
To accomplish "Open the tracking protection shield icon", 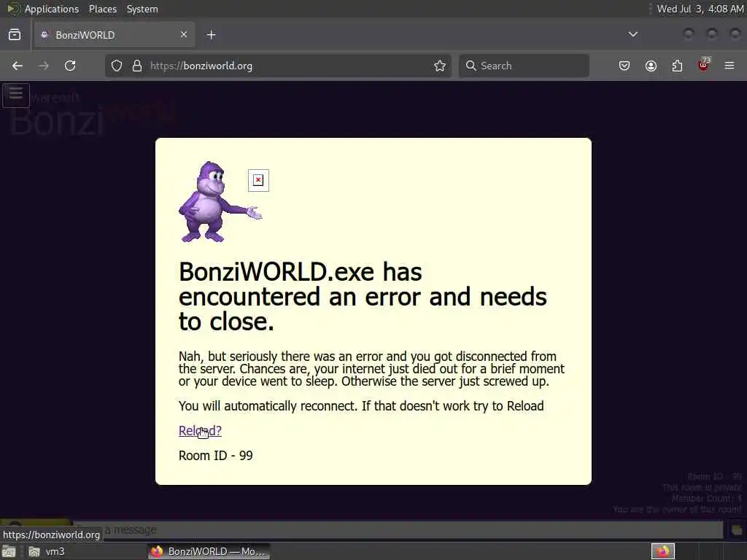I will tap(117, 66).
